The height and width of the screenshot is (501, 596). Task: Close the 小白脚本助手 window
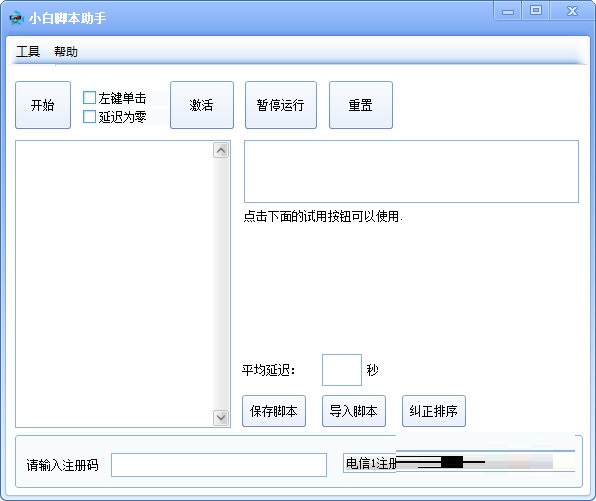572,11
